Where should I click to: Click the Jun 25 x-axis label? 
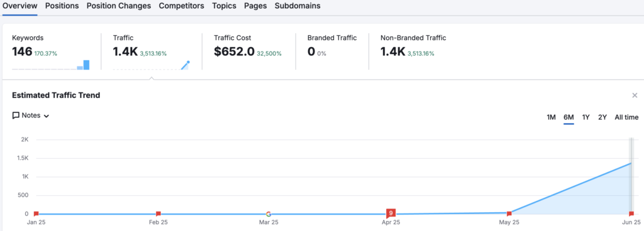click(631, 223)
